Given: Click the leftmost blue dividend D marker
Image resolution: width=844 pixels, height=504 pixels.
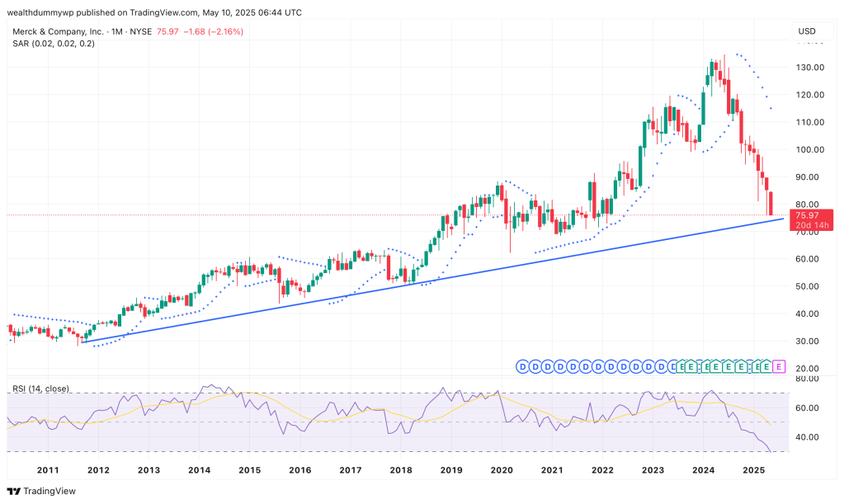Looking at the screenshot, I should (521, 366).
